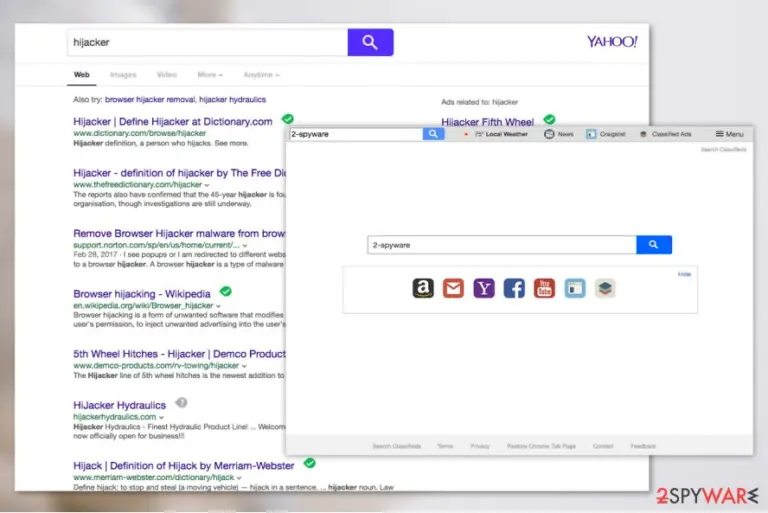The image size is (768, 513).
Task: Open the Amazon shortcut icon
Action: tap(423, 288)
